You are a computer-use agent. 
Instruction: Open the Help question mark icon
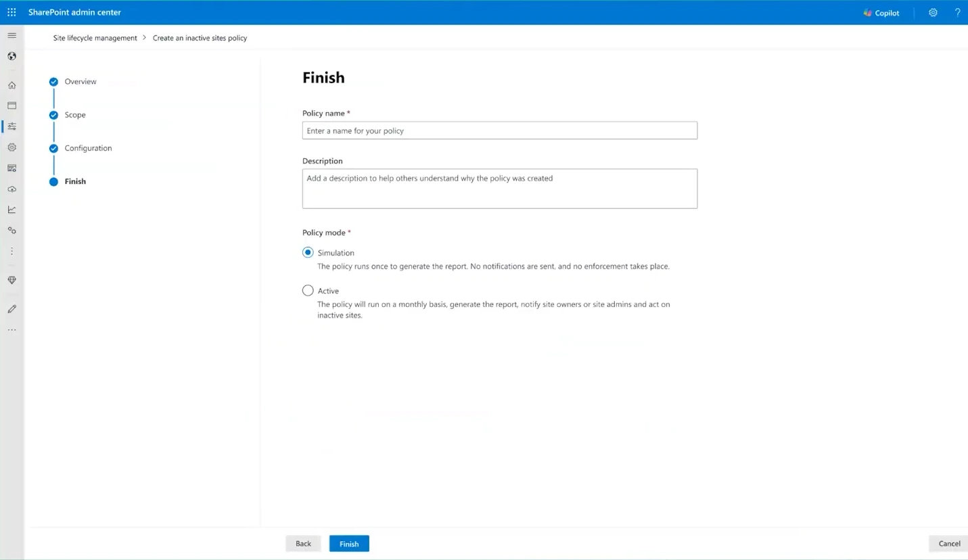point(957,12)
